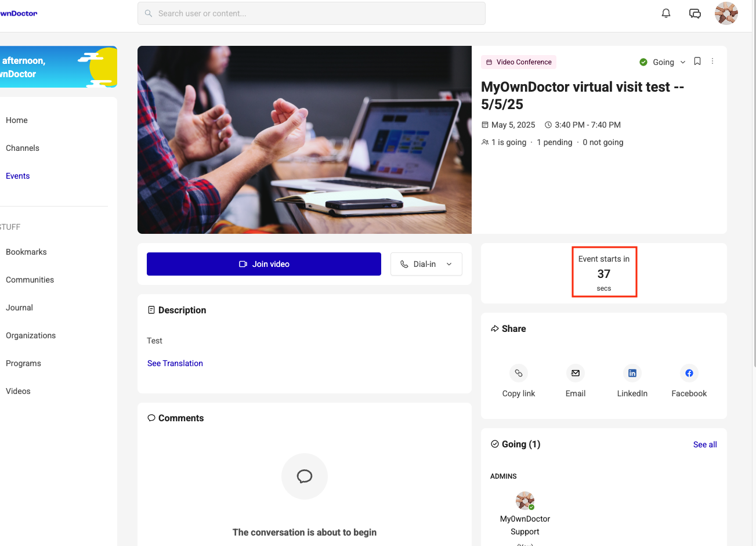Screen dimensions: 756x546
Task: Open the Going RSVP dropdown
Action: click(x=663, y=62)
